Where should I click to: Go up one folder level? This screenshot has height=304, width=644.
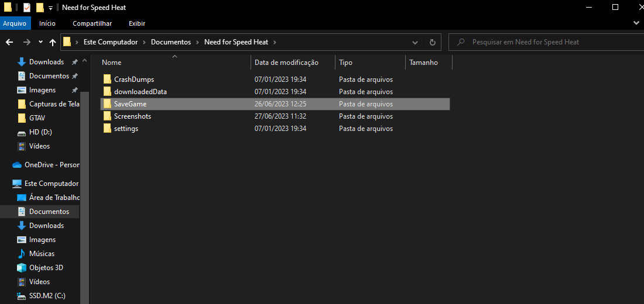53,42
